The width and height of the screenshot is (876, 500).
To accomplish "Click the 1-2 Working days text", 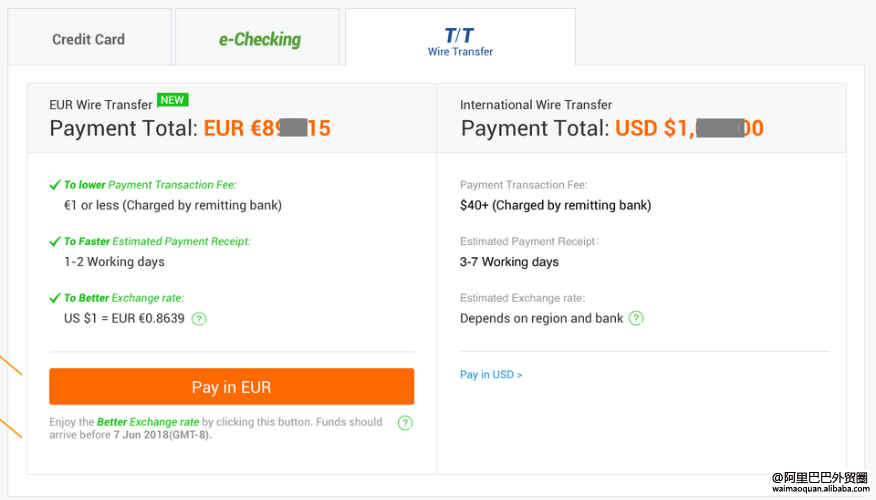I will tap(114, 261).
